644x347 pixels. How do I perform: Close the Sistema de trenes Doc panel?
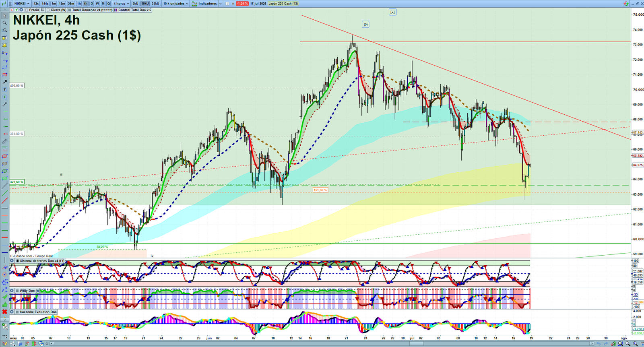pyautogui.click(x=12, y=260)
